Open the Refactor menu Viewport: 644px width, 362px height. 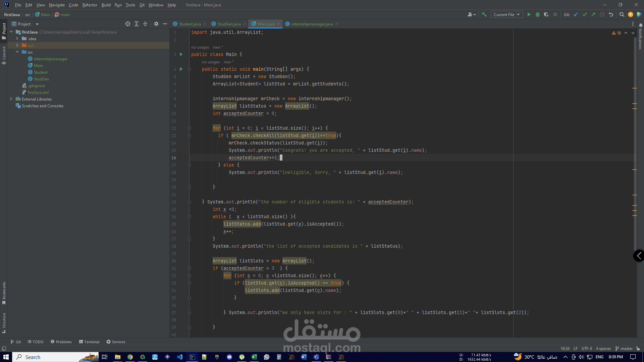tap(90, 5)
